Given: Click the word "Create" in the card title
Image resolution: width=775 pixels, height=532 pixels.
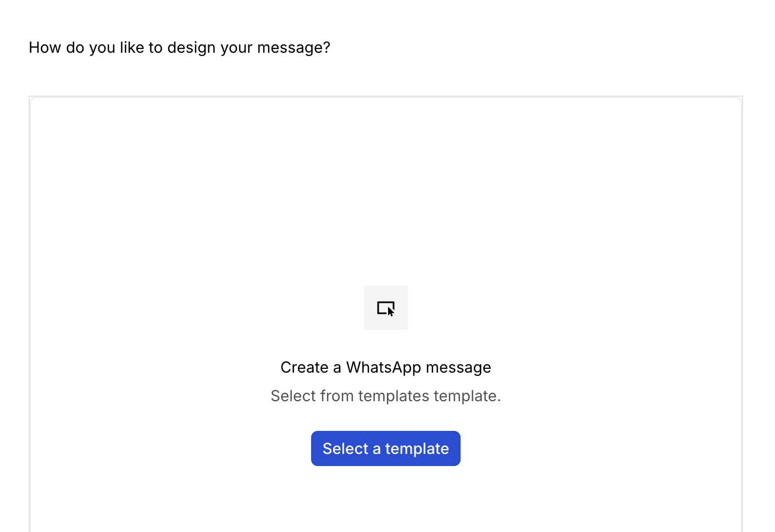Looking at the screenshot, I should 304,367.
